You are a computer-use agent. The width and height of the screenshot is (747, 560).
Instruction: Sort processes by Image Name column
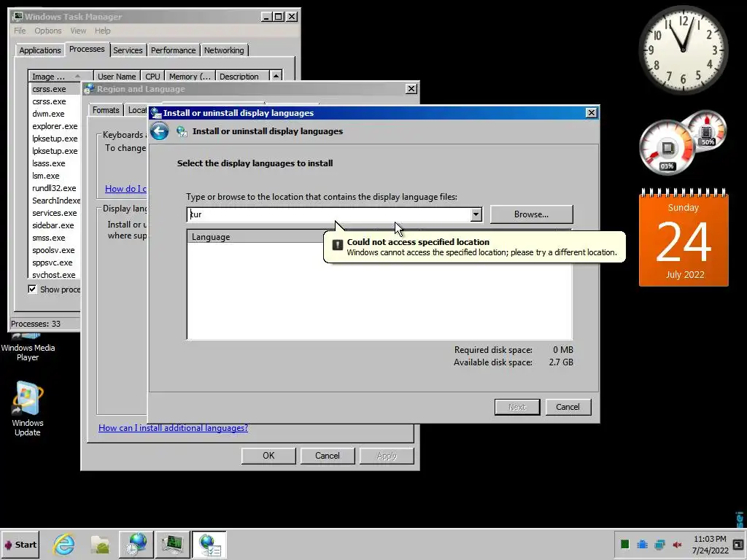pyautogui.click(x=61, y=76)
